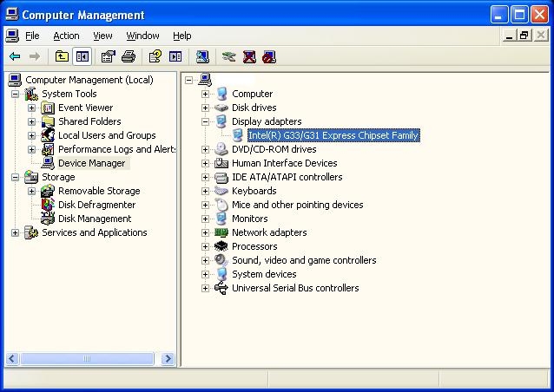This screenshot has height=392, width=554.
Task: Click the Keyboards device icon
Action: click(x=221, y=191)
